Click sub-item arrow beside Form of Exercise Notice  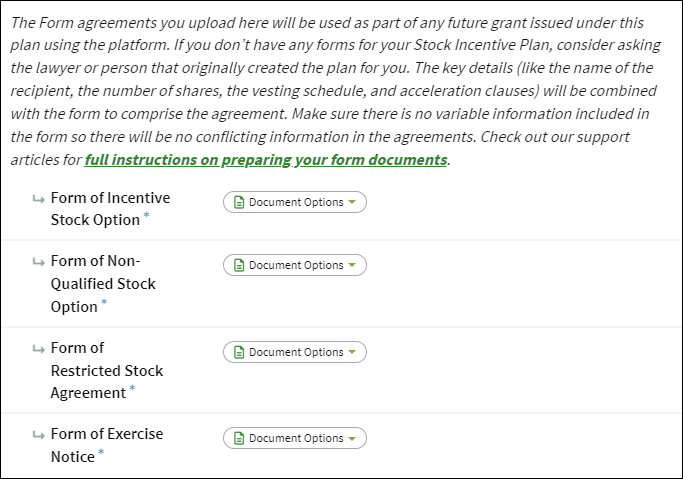pyautogui.click(x=39, y=435)
